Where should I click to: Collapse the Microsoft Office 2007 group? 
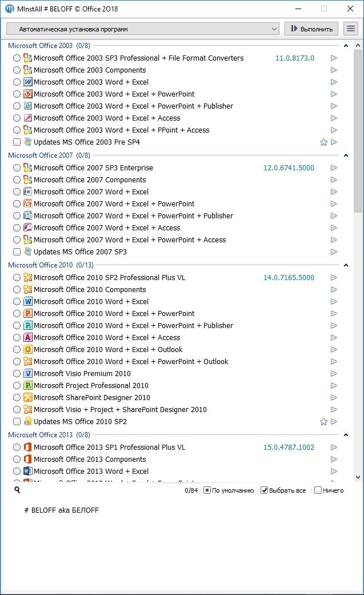pyautogui.click(x=346, y=155)
